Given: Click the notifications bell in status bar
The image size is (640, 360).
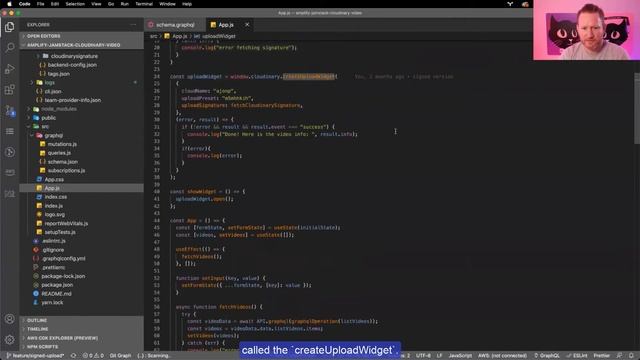Looking at the screenshot, I should coord(631,356).
